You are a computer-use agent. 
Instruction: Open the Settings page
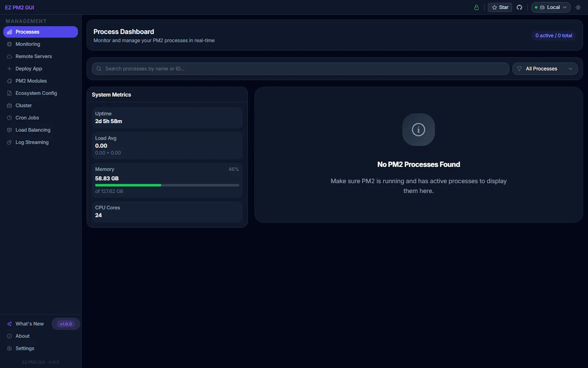click(x=40, y=348)
